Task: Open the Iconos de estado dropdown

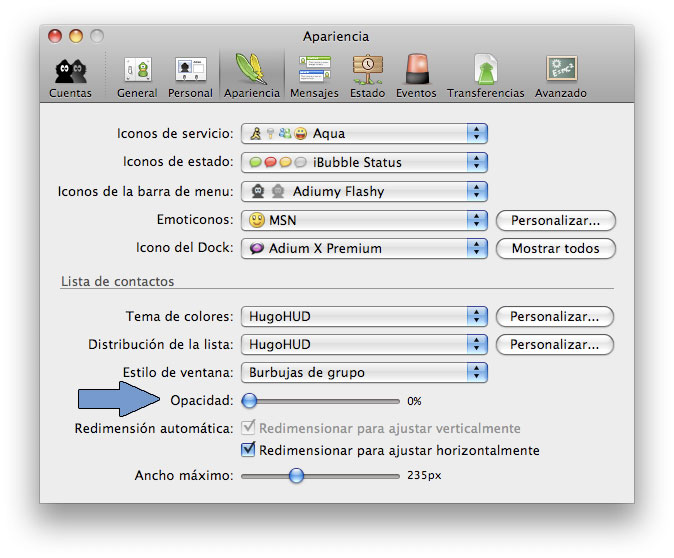Action: pos(364,162)
